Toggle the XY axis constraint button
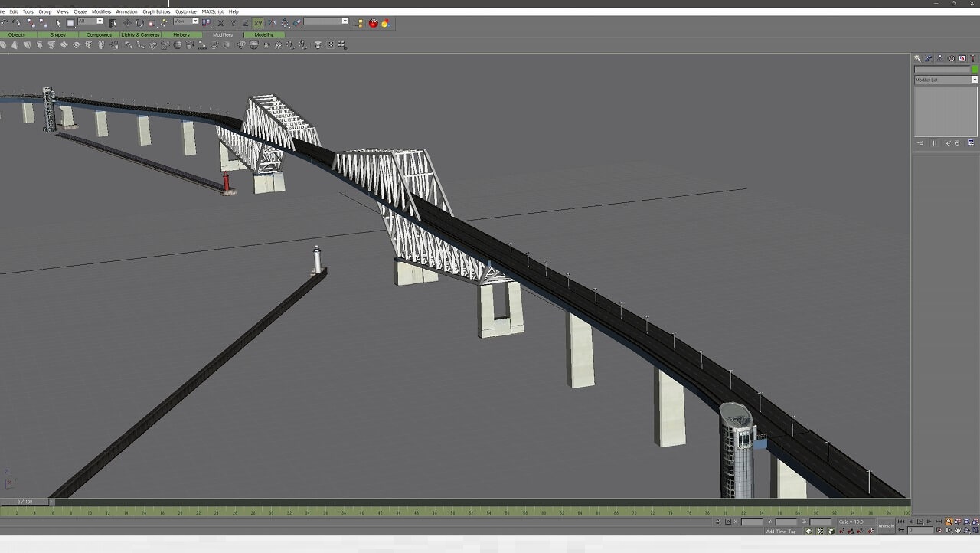 click(258, 23)
